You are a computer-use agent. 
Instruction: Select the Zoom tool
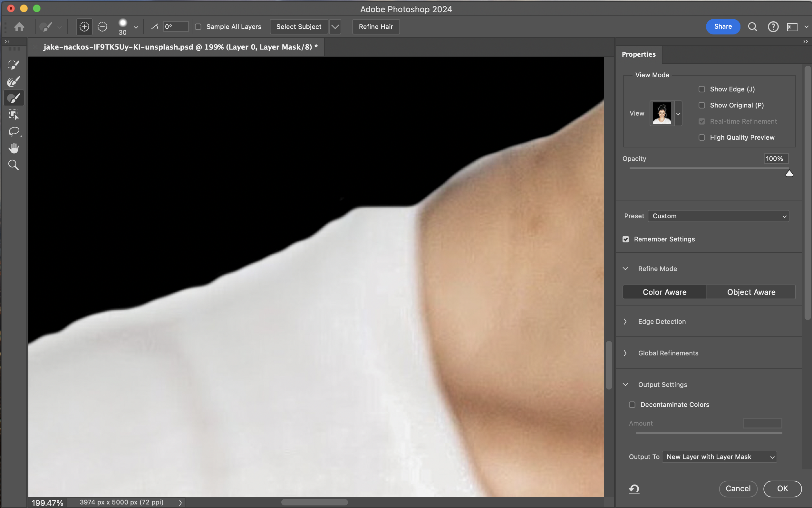(14, 165)
